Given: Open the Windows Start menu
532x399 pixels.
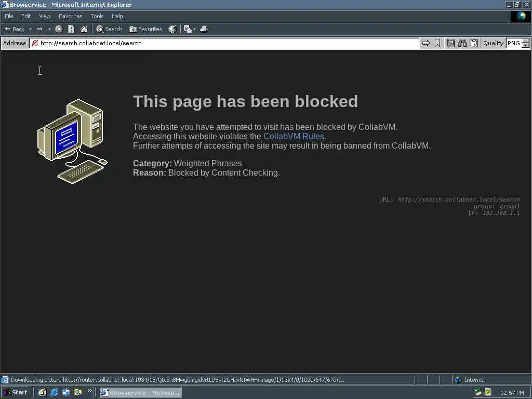Looking at the screenshot, I should coord(16,393).
